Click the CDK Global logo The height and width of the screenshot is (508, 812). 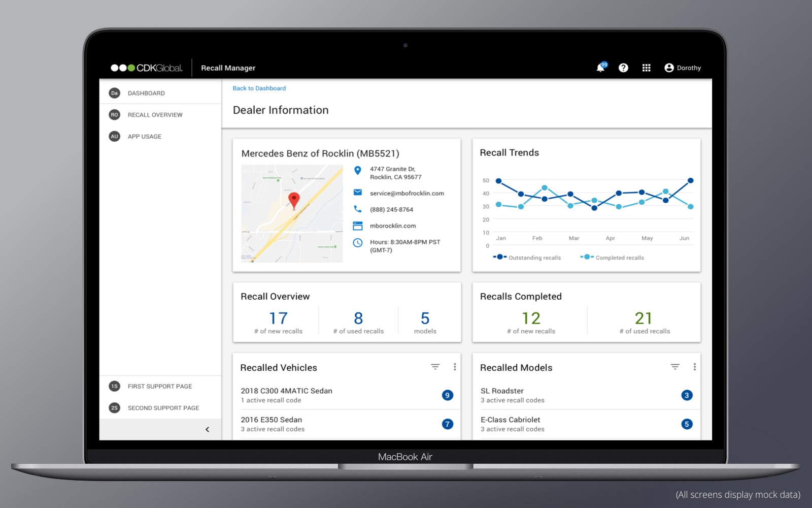pos(147,68)
